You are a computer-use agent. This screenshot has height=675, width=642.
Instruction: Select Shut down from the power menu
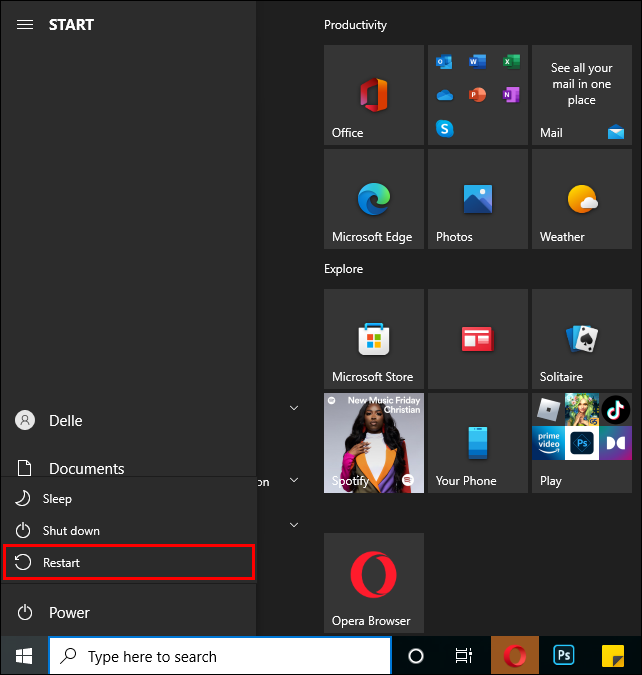(128, 531)
